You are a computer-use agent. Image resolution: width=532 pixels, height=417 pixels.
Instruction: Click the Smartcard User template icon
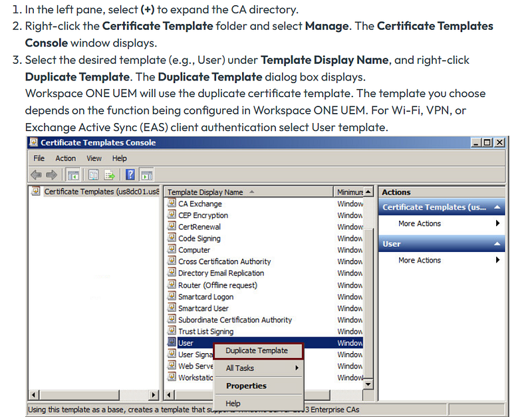tap(172, 308)
